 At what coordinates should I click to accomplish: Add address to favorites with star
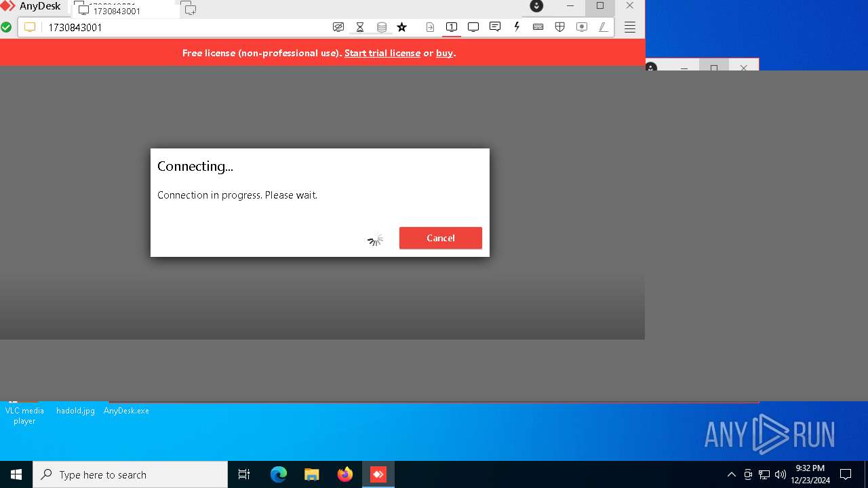(x=402, y=28)
